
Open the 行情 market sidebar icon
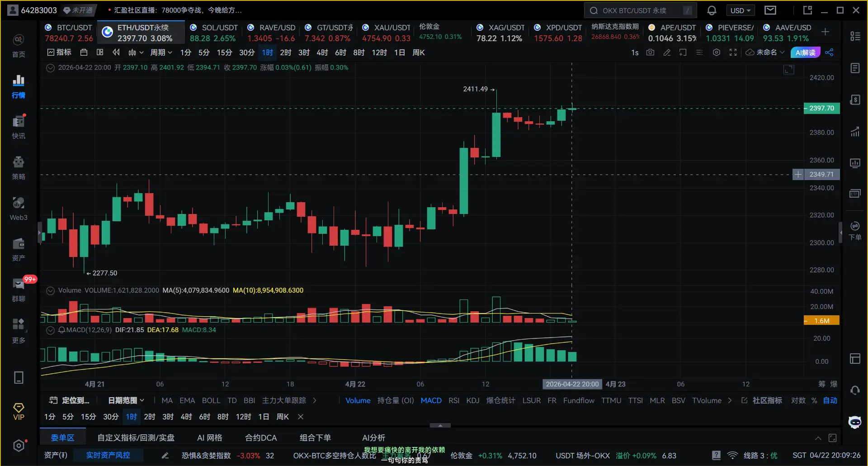[19, 86]
